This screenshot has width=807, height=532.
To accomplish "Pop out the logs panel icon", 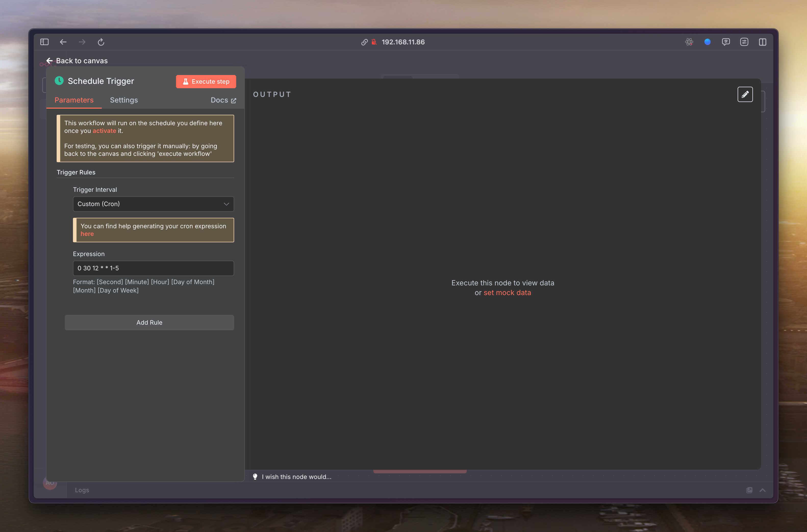I will (x=749, y=490).
